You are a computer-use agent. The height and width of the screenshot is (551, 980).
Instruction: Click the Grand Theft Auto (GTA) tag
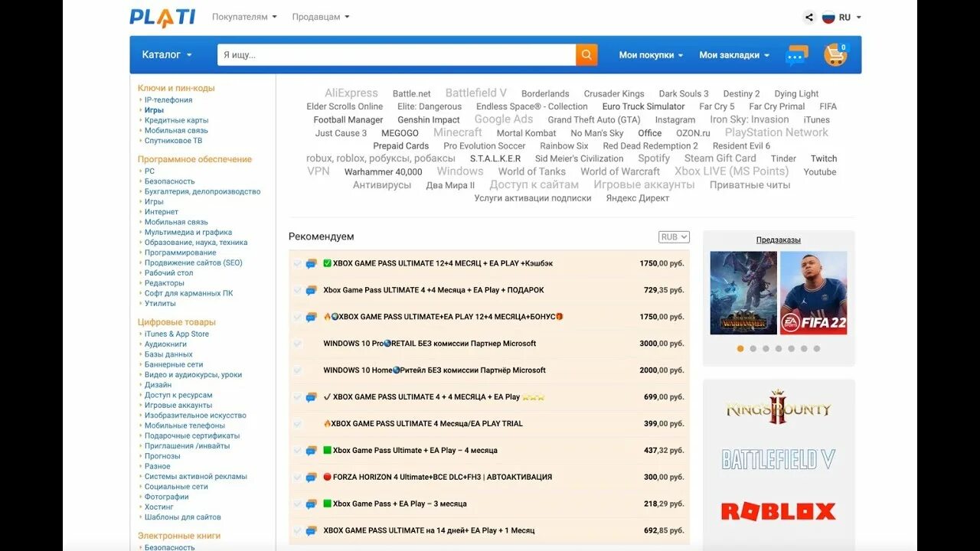[x=594, y=120]
